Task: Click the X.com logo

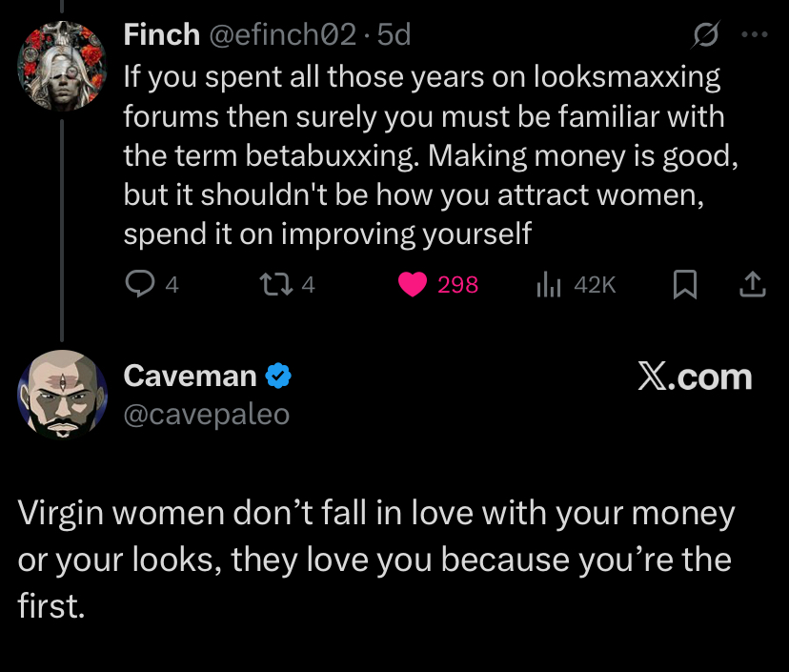Action: [694, 377]
